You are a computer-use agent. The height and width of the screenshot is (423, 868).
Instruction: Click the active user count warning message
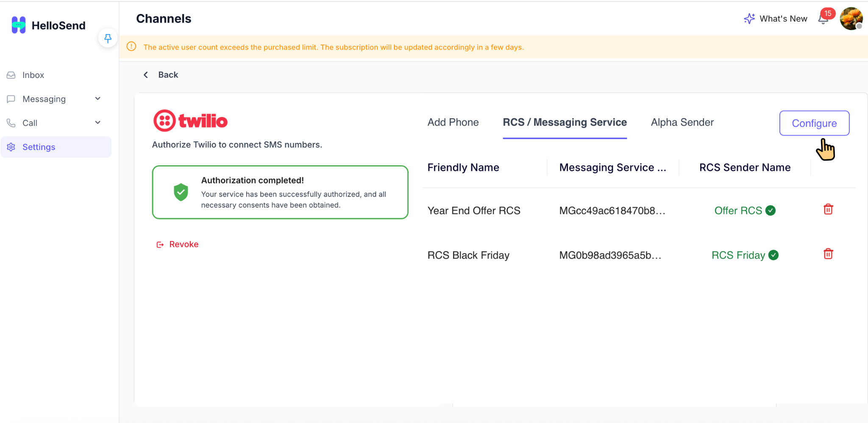334,47
